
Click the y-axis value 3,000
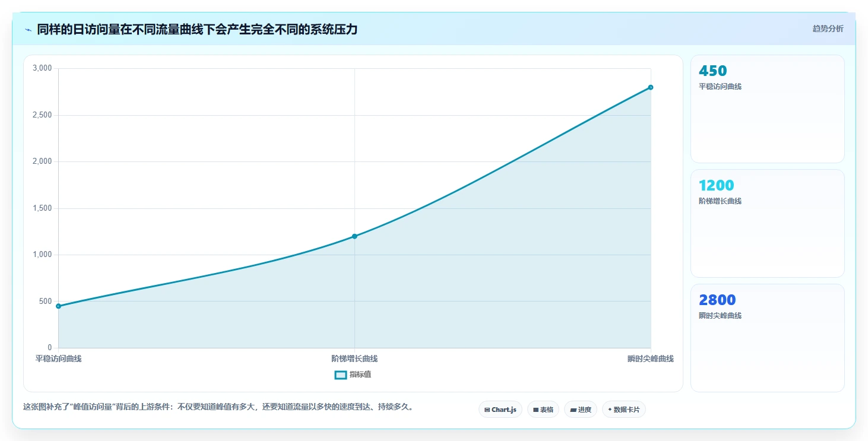click(42, 68)
